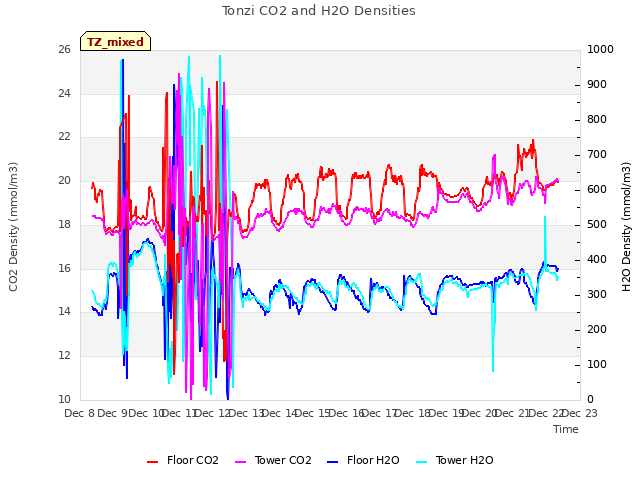Click the chart title Tonzi CO2 and H2O Densities
The height and width of the screenshot is (480, 640).
coord(319,10)
